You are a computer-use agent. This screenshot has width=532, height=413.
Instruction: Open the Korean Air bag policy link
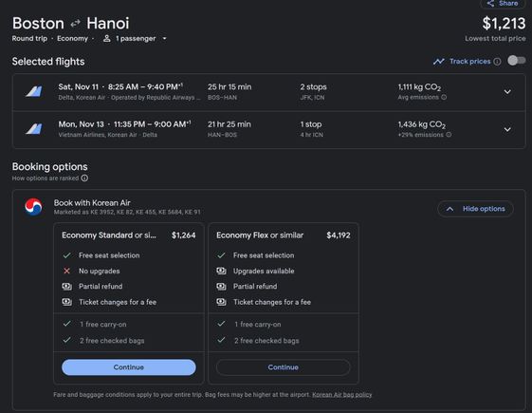click(341, 395)
